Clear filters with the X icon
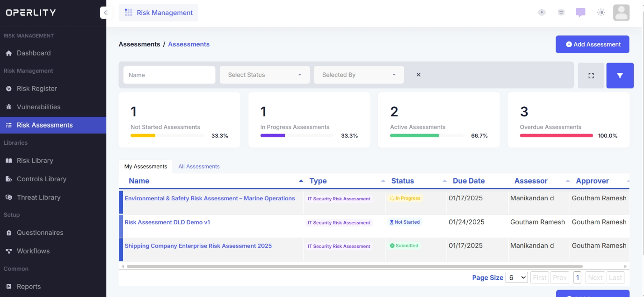 419,75
